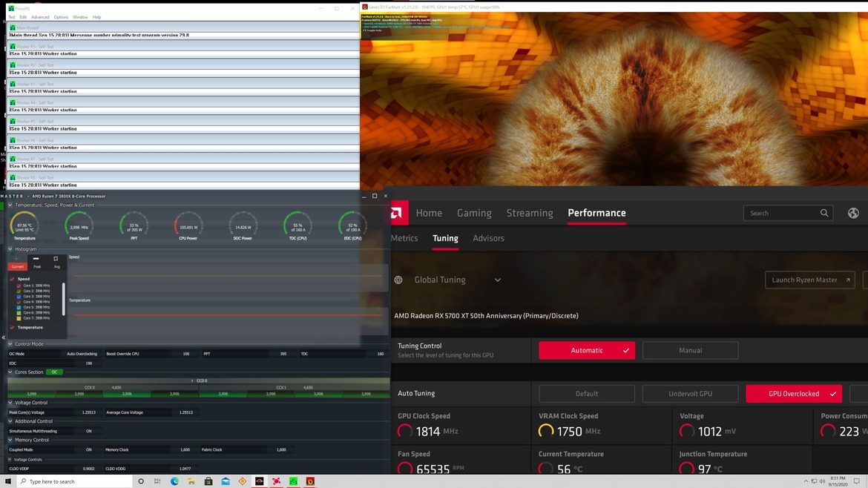Open Prime95 Options menu
Screen dimensions: 868x488
point(61,17)
